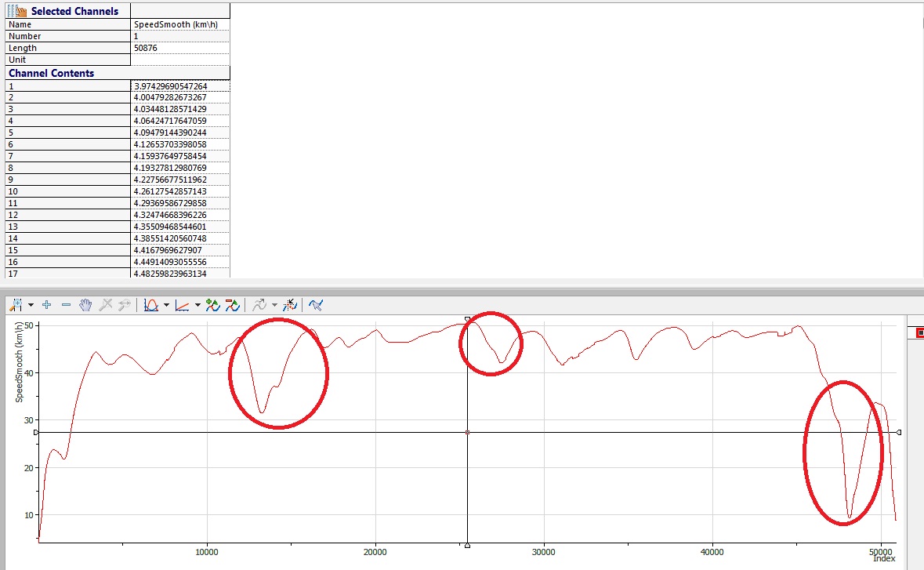Click the Channel Contents section header

point(51,73)
